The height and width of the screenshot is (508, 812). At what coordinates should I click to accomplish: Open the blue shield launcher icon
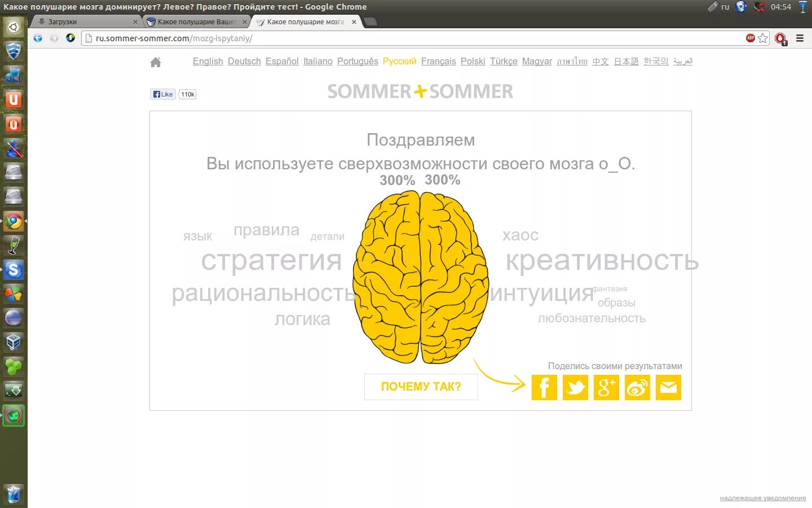tap(14, 51)
